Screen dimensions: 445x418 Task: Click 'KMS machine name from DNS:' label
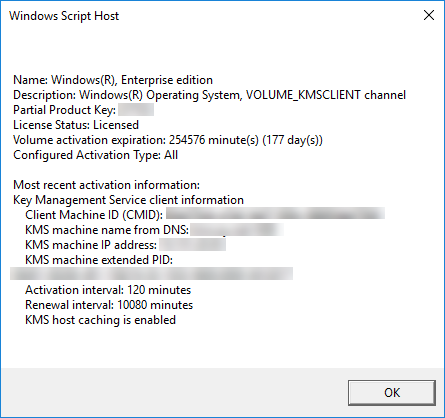click(107, 230)
